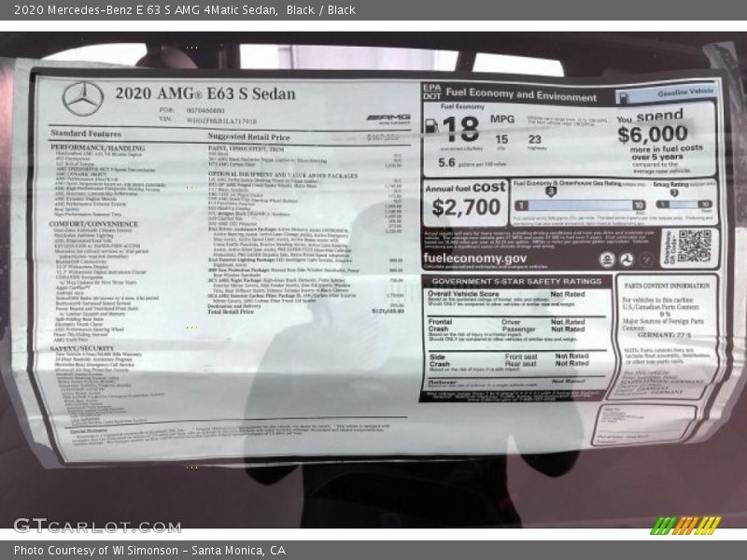
Task: Click 'Not Rated' beside Front seat
Action: coord(571,356)
